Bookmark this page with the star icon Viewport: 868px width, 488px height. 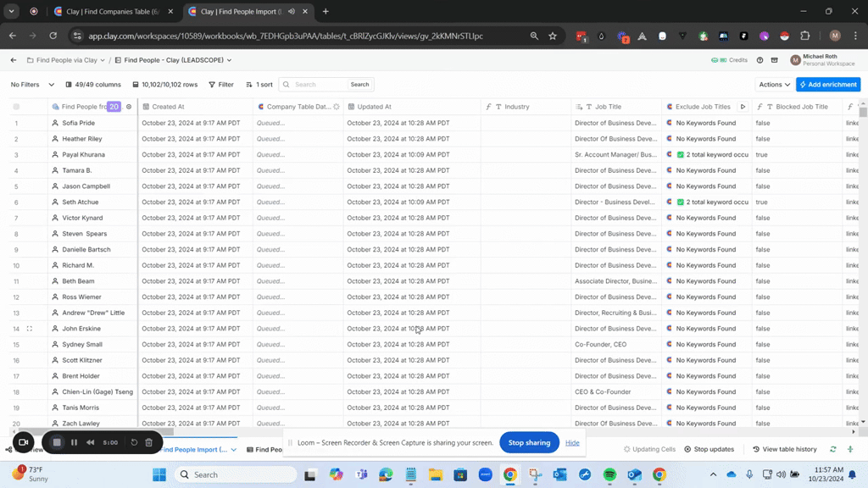click(553, 36)
